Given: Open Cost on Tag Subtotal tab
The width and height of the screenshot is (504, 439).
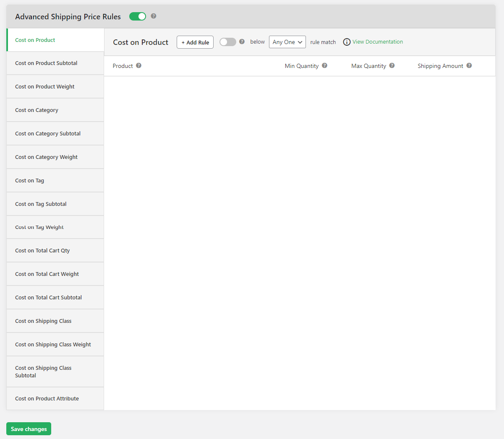Looking at the screenshot, I should (x=55, y=204).
